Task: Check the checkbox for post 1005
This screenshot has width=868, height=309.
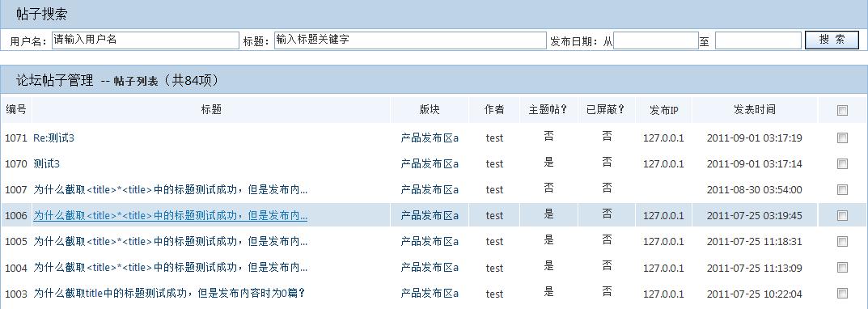Action: coord(843,241)
